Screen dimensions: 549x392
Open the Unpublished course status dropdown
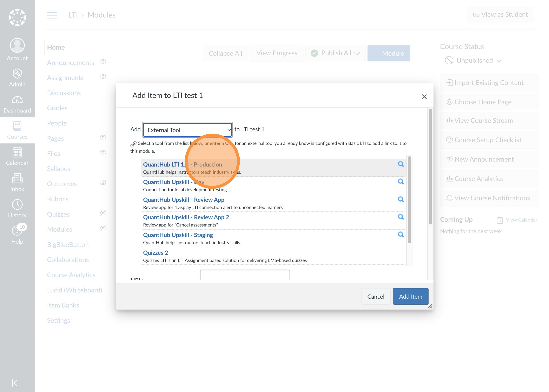474,60
